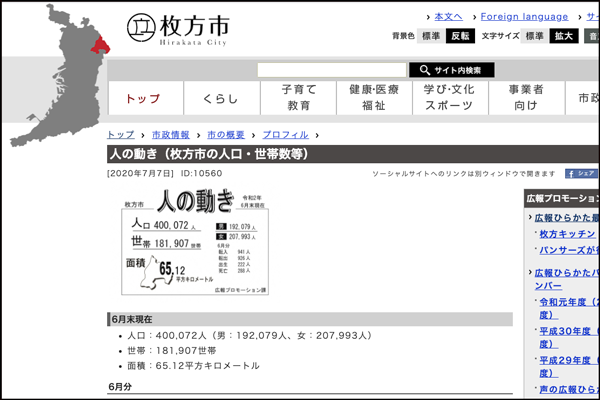Go to 市政情報 in the breadcrumb
The width and height of the screenshot is (600, 400).
point(170,134)
